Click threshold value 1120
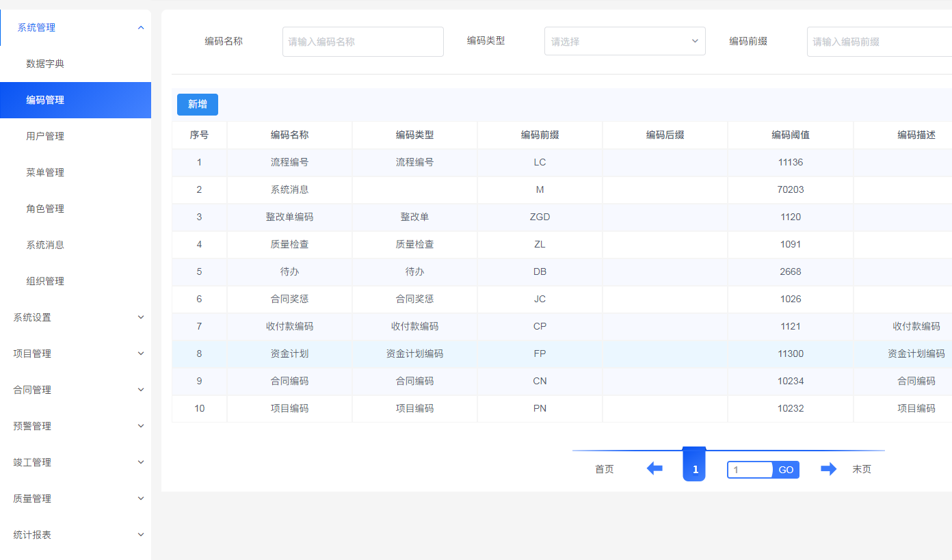 (791, 217)
